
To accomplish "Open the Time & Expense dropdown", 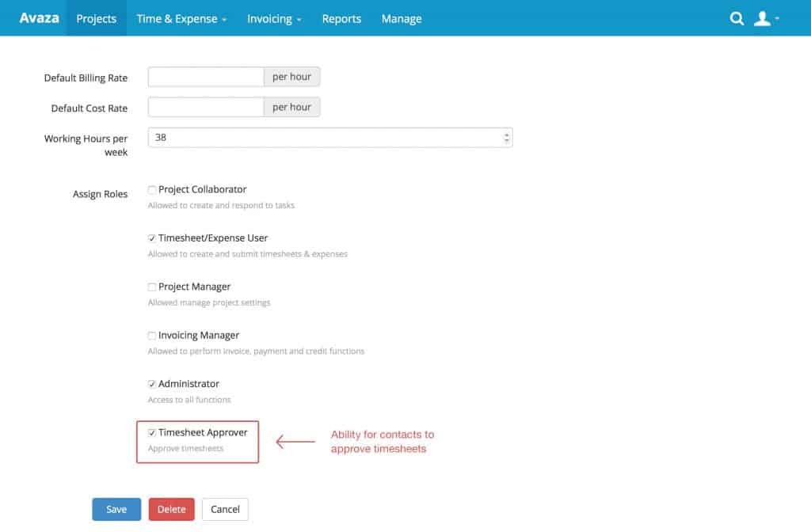I will [x=181, y=17].
